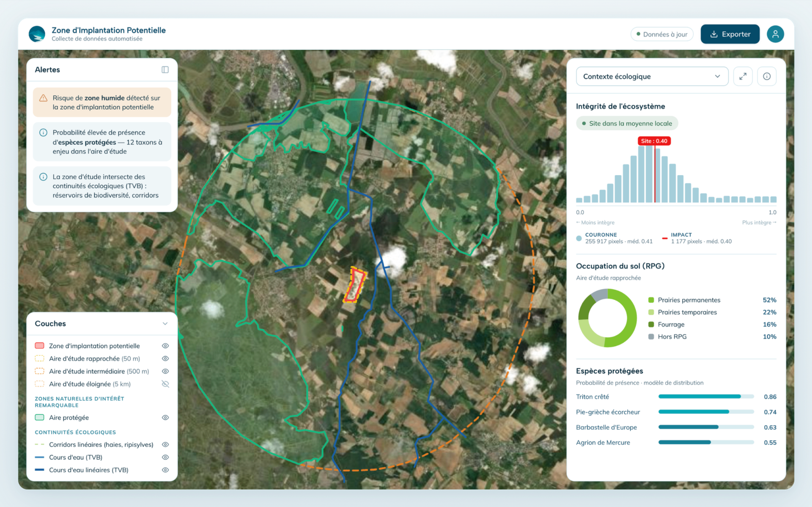The image size is (812, 507).
Task: Collapse the Alertes panel using the sidebar icon
Action: click(165, 69)
